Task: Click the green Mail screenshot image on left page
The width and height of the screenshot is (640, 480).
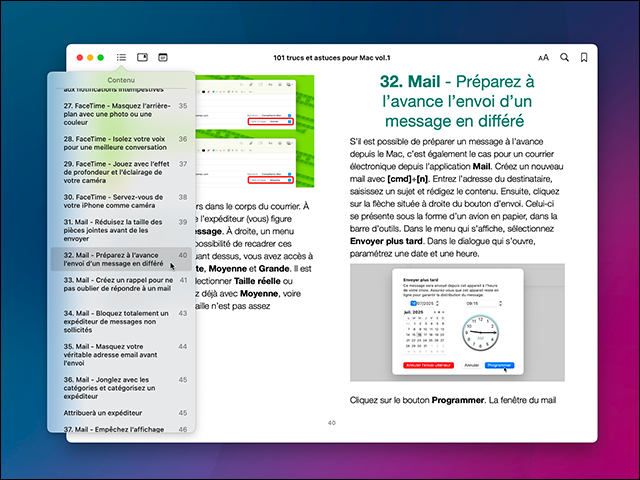Action: click(255, 131)
